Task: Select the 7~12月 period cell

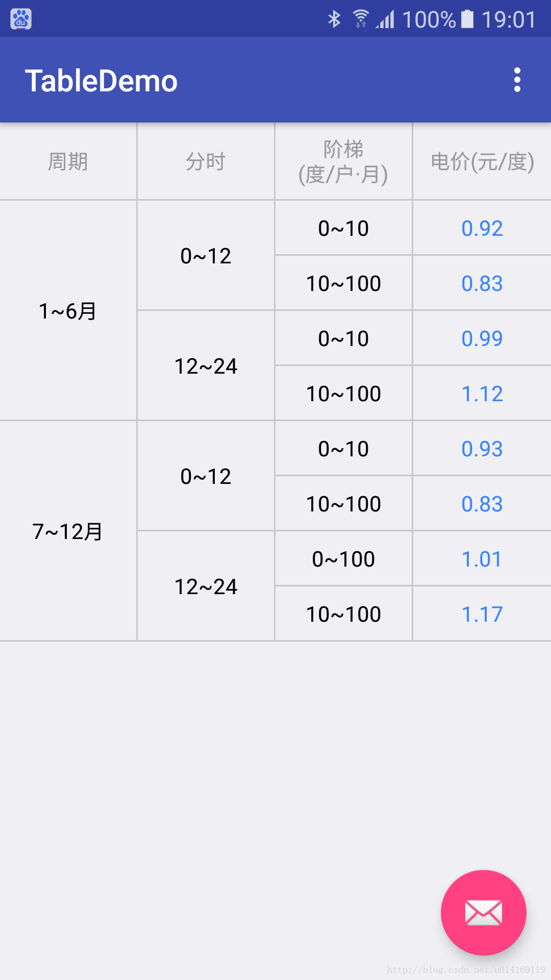Action: pos(68,531)
